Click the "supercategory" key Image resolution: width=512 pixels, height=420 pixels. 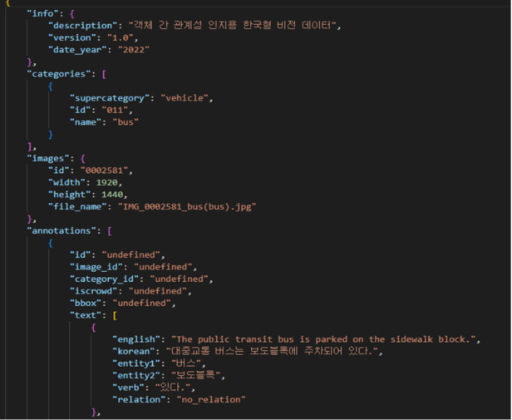pos(109,98)
